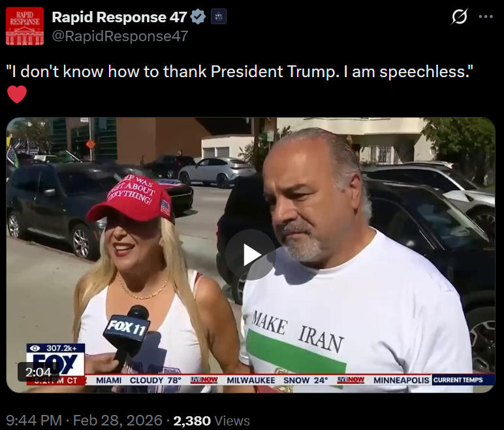Screen dimensions: 504x430
Task: Select the quoted tweet text about President Trump
Action: [x=240, y=71]
